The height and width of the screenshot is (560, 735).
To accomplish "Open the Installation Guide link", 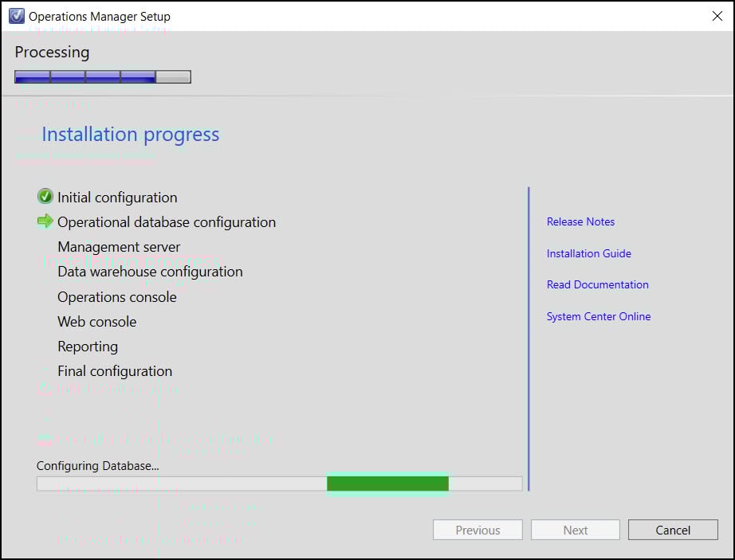I will tap(589, 253).
